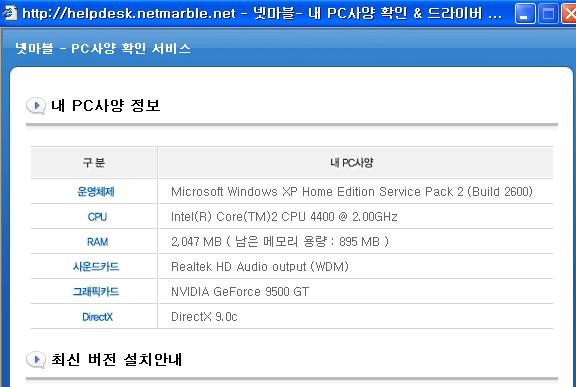
Task: Open the 사운드카드 link
Action: coord(96,267)
